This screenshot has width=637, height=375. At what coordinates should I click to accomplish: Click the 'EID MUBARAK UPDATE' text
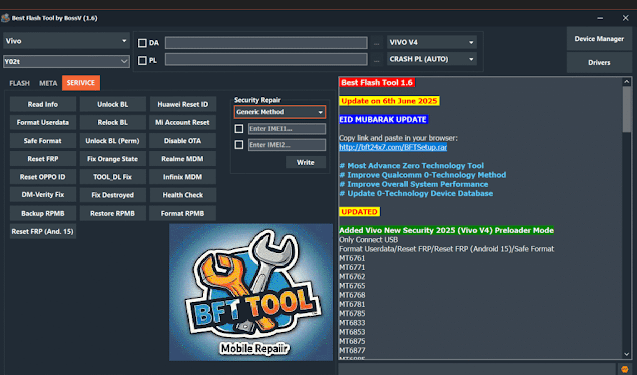pyautogui.click(x=384, y=119)
